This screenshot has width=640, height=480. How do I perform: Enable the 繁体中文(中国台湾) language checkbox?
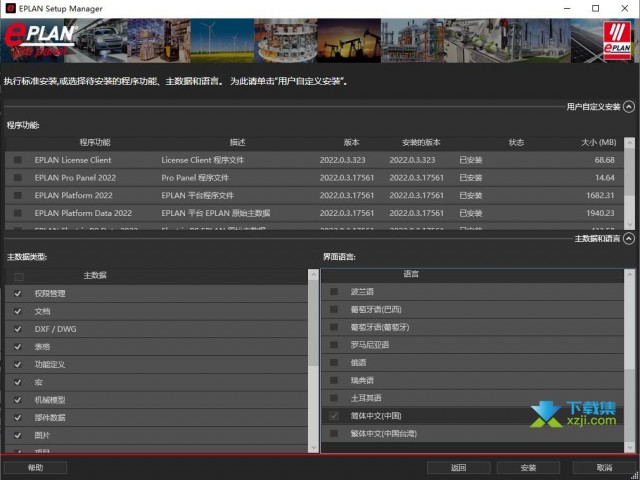[x=334, y=433]
